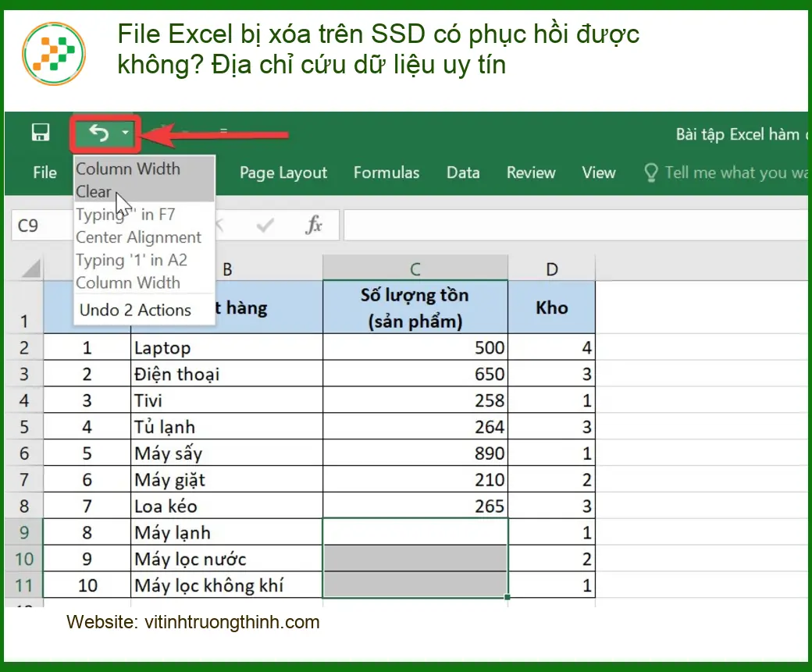Click the Save floppy disk icon
Screen dimensions: 812x672
pyautogui.click(x=41, y=133)
